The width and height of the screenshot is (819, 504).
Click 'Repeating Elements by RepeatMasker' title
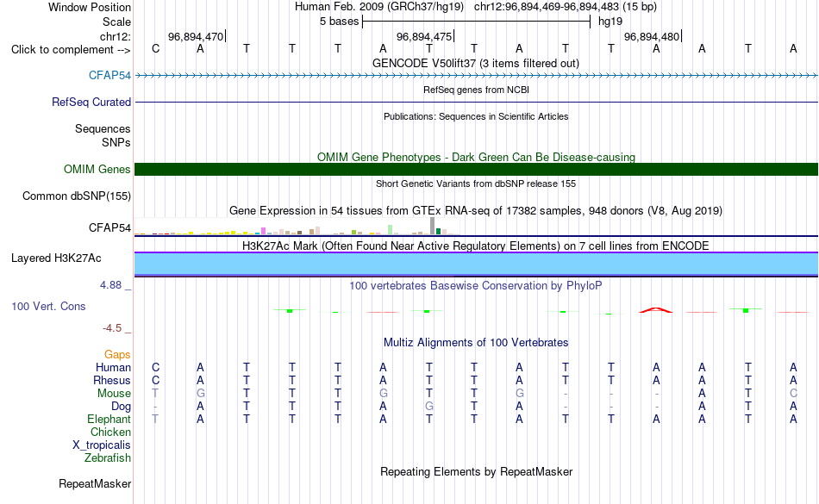(476, 471)
